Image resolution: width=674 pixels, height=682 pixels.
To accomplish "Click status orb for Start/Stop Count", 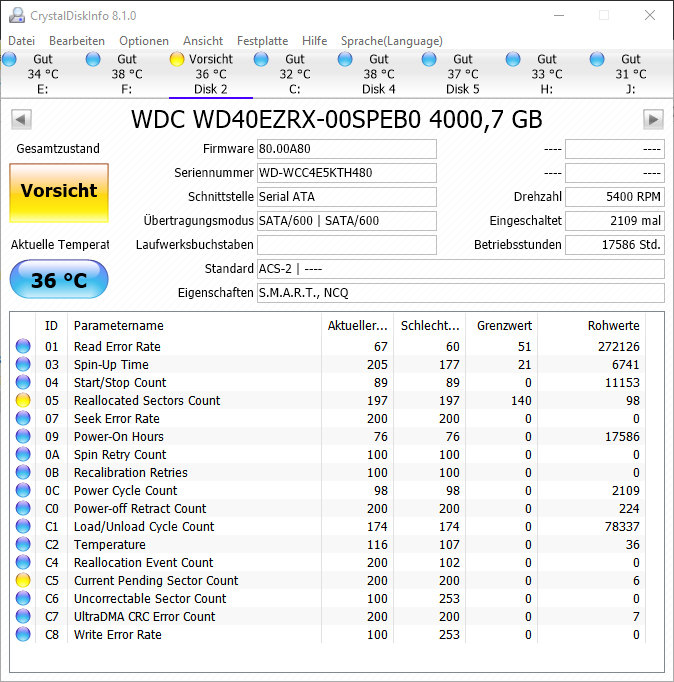I will tap(23, 382).
